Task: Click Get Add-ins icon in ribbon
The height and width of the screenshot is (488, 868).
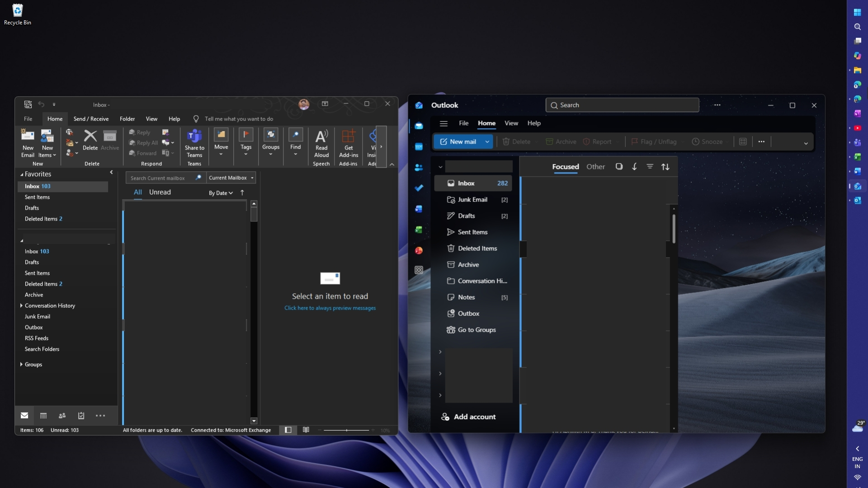Action: 349,143
